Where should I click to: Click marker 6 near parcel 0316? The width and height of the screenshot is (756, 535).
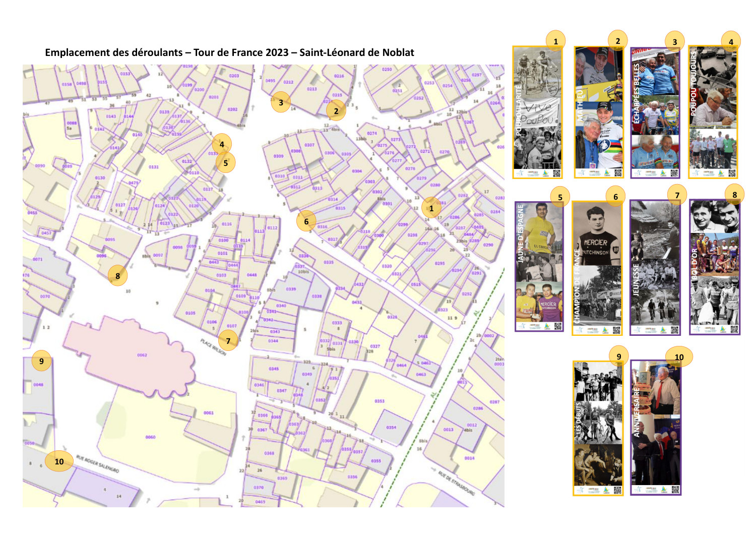306,221
